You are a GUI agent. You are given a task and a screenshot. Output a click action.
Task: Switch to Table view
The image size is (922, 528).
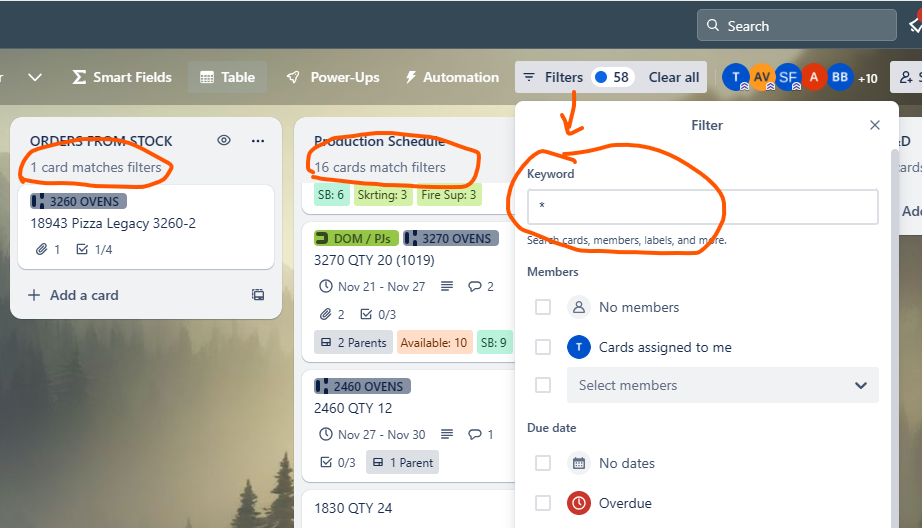[227, 77]
